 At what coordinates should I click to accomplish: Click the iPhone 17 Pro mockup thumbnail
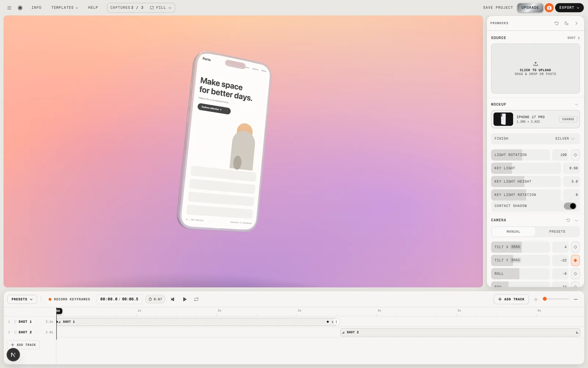(503, 119)
